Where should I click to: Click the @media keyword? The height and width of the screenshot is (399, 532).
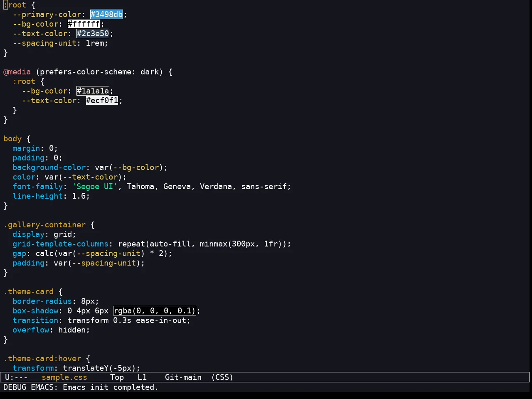click(x=17, y=72)
